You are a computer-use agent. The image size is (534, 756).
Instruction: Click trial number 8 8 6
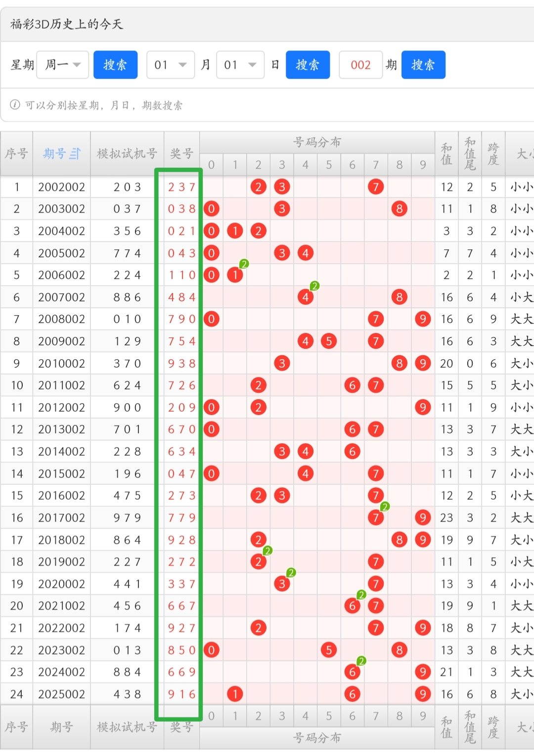click(127, 297)
